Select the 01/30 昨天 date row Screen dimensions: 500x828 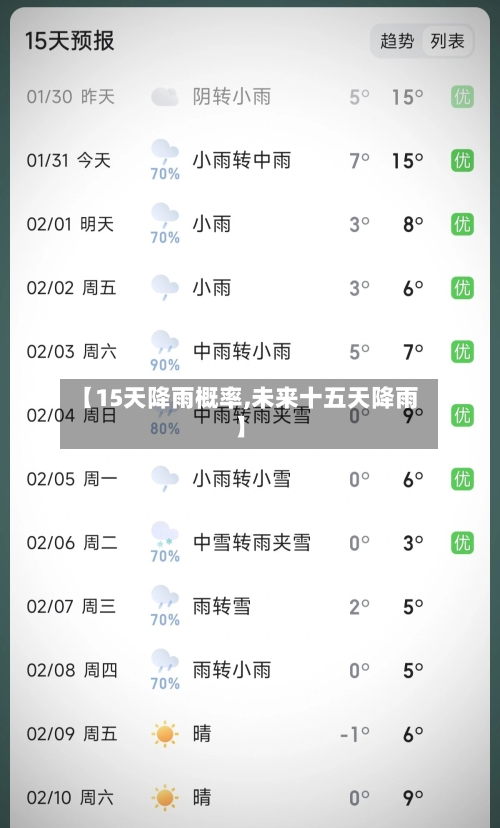(x=250, y=97)
